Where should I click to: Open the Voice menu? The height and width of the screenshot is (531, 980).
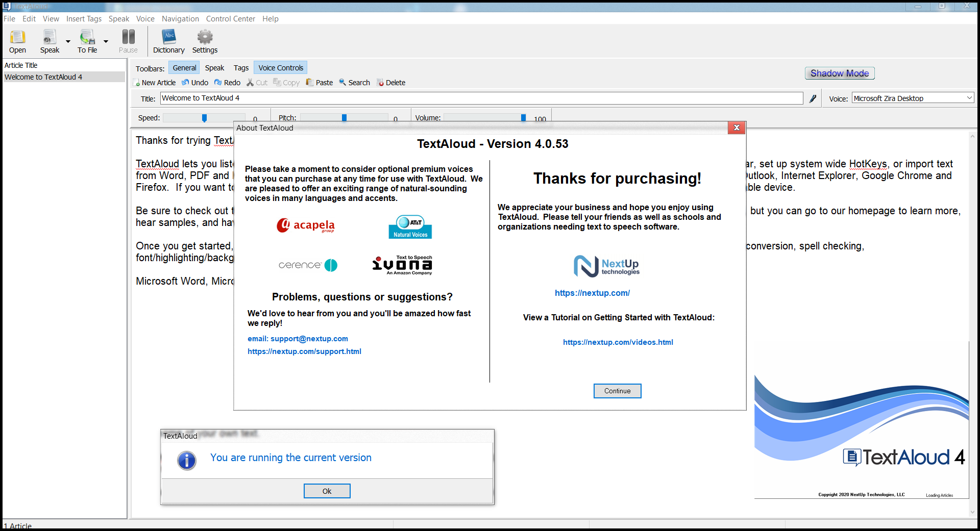[x=145, y=18]
